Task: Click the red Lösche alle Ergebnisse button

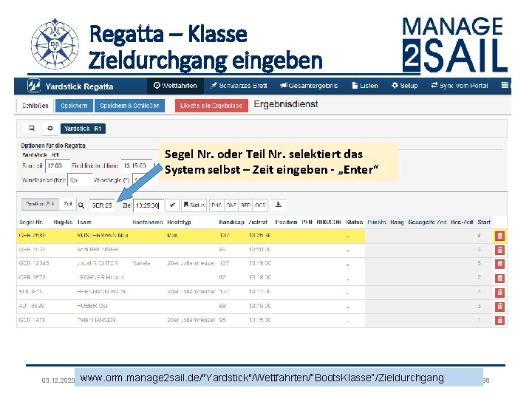Action: pyautogui.click(x=211, y=106)
